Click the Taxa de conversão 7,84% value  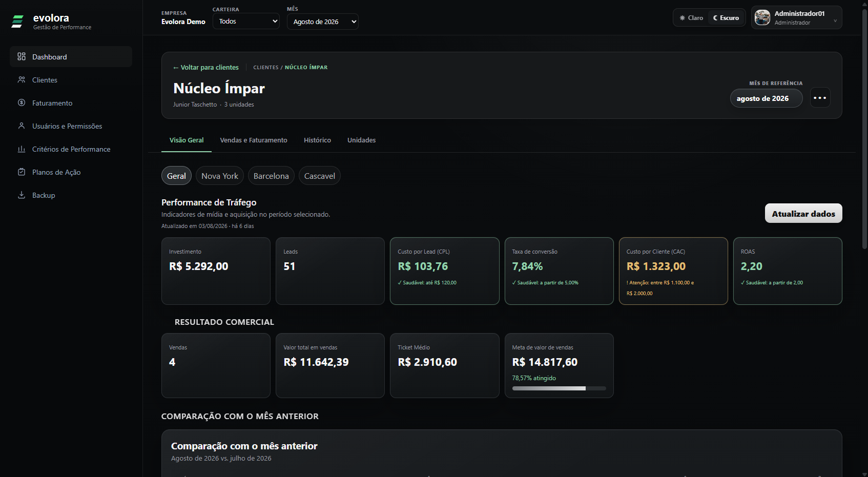click(527, 266)
